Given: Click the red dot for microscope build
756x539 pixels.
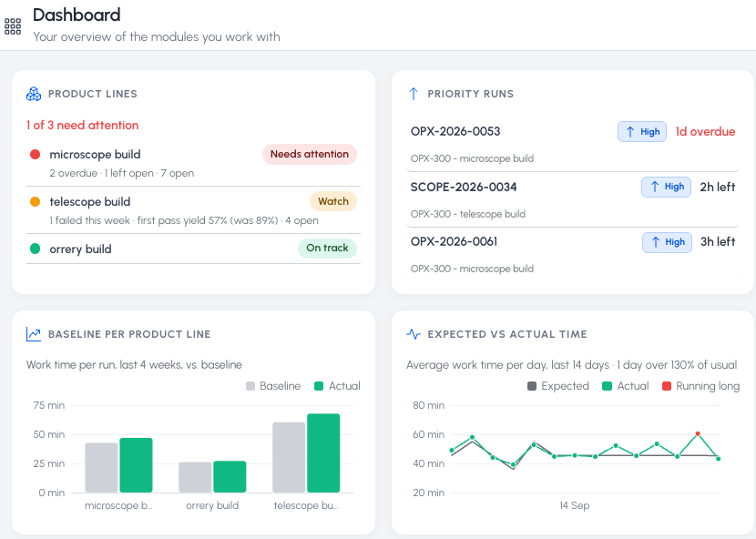Looking at the screenshot, I should coord(35,154).
